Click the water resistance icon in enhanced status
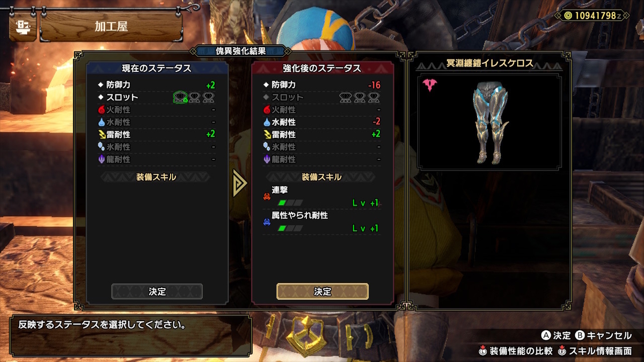 267,122
